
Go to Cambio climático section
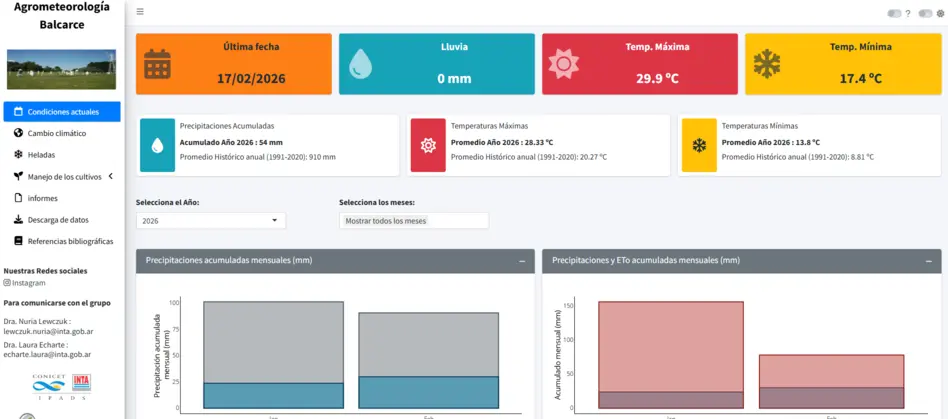tap(56, 133)
